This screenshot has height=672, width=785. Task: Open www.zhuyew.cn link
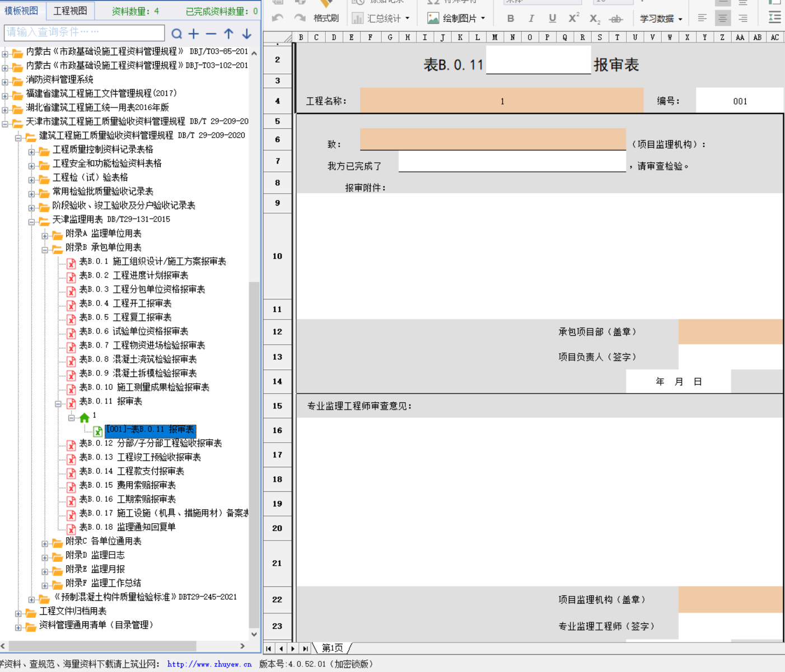[209, 664]
